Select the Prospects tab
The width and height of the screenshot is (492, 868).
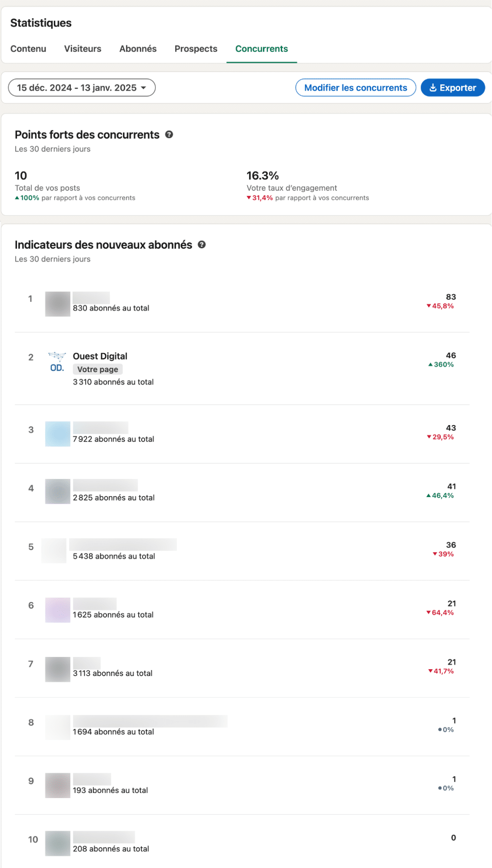click(196, 49)
